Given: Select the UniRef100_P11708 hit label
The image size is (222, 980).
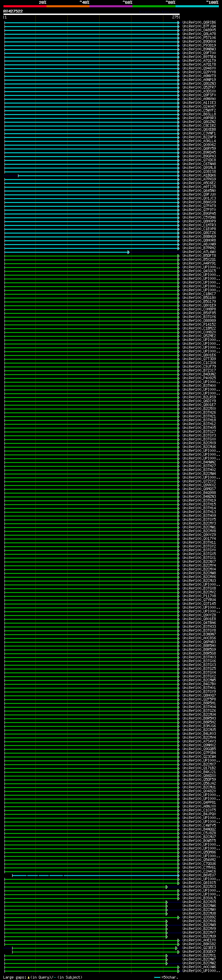Looking at the screenshot, I should tap(199, 596).
